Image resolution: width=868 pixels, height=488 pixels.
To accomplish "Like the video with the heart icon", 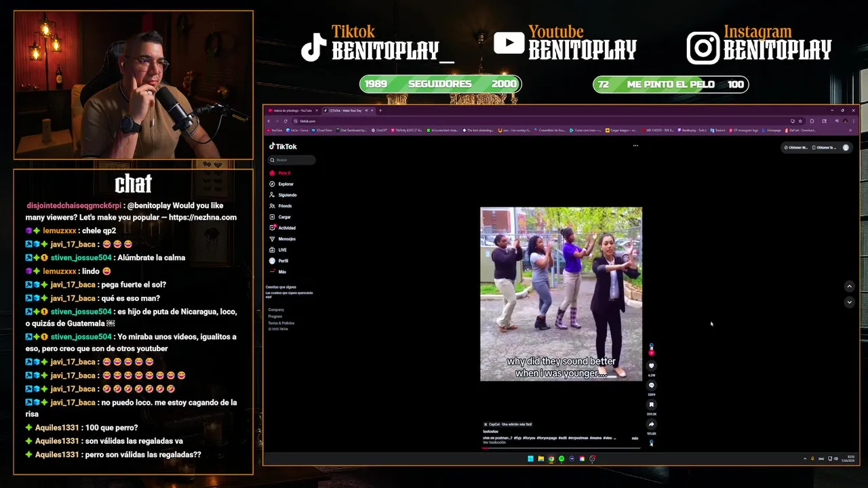I will [x=652, y=366].
